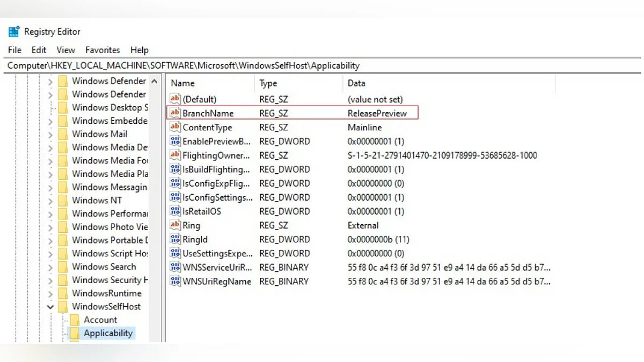Select the RingId DWORD value icon
This screenshot has width=644, height=362.
175,239
